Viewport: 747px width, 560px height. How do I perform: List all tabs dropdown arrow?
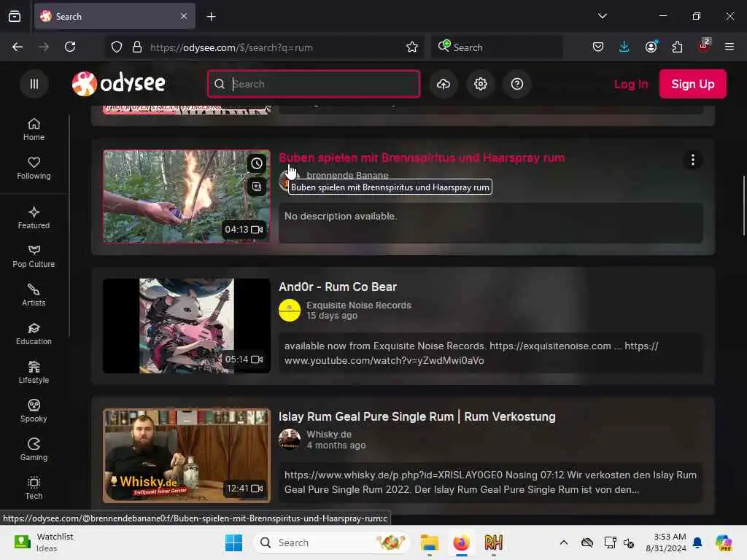coord(602,16)
